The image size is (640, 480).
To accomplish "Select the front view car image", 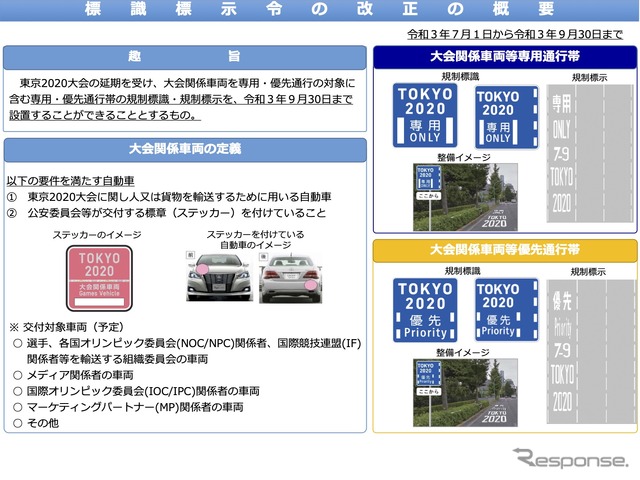I will pos(220,278).
